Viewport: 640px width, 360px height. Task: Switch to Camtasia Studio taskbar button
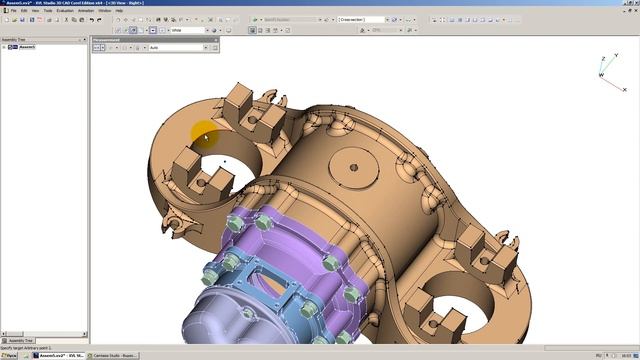pos(113,356)
